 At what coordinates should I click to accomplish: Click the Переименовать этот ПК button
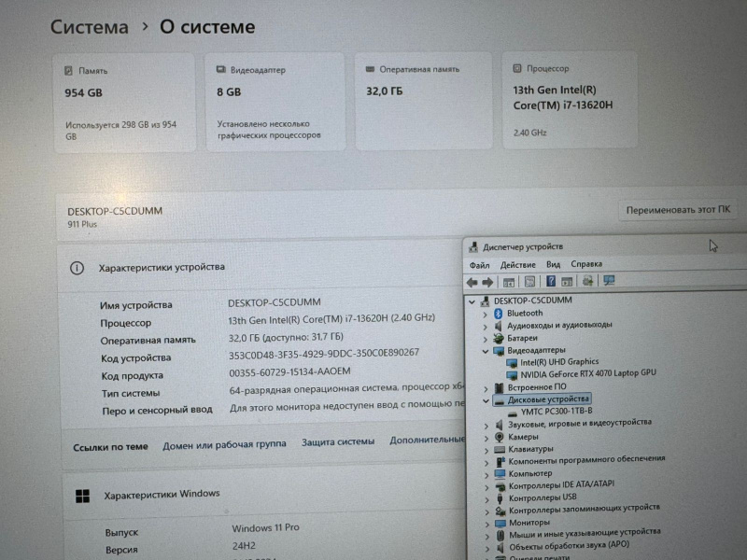point(678,210)
